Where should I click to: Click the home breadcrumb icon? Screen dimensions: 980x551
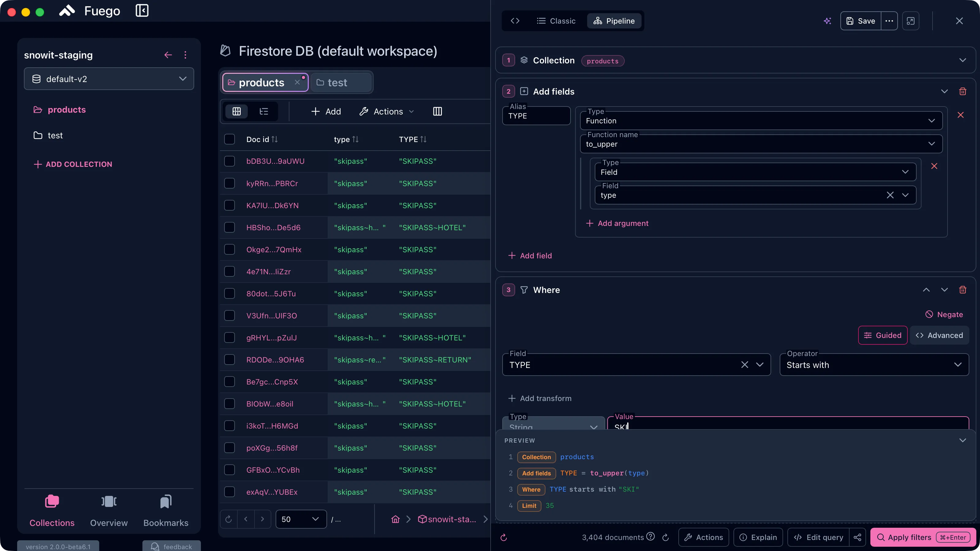point(396,519)
